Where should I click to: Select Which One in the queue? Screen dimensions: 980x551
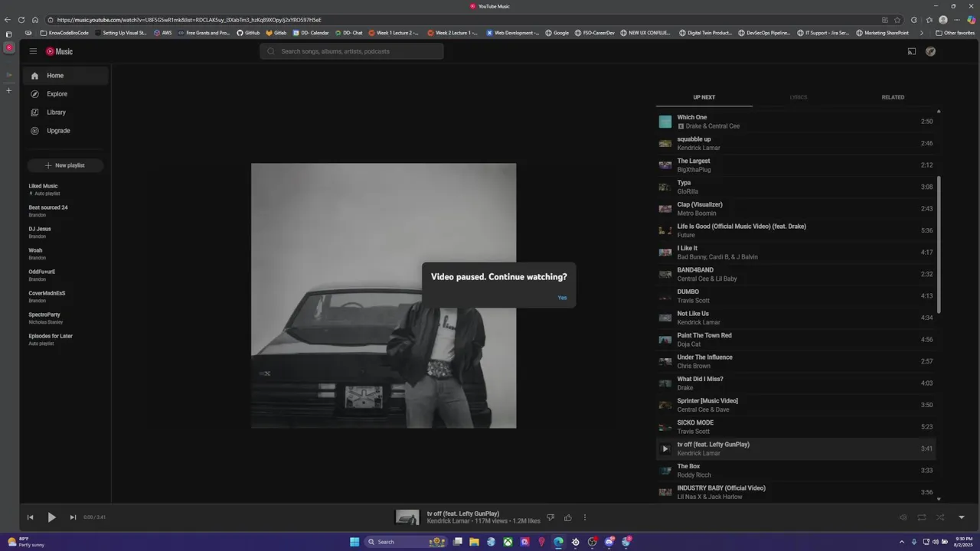coord(796,122)
